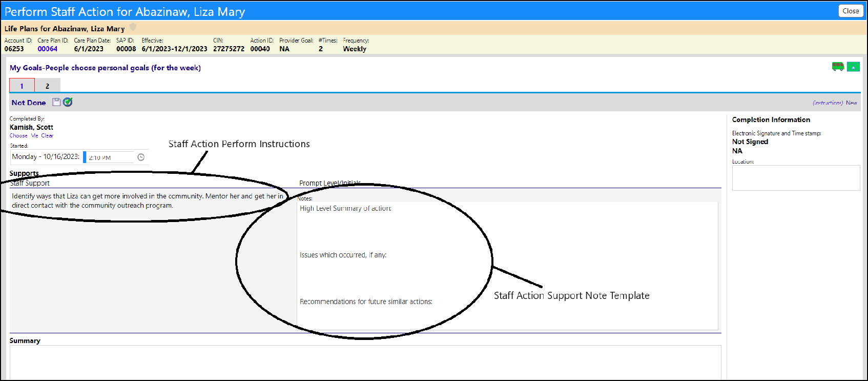Viewport: 868px width, 381px height.
Task: Open Care Plan ID 00064 link
Action: (48, 49)
